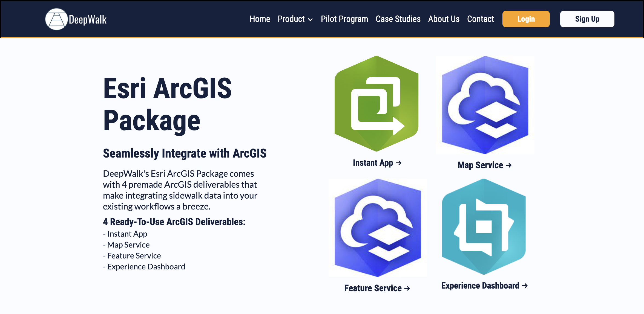Navigate to the Home menu item
The width and height of the screenshot is (644, 314).
pos(260,19)
